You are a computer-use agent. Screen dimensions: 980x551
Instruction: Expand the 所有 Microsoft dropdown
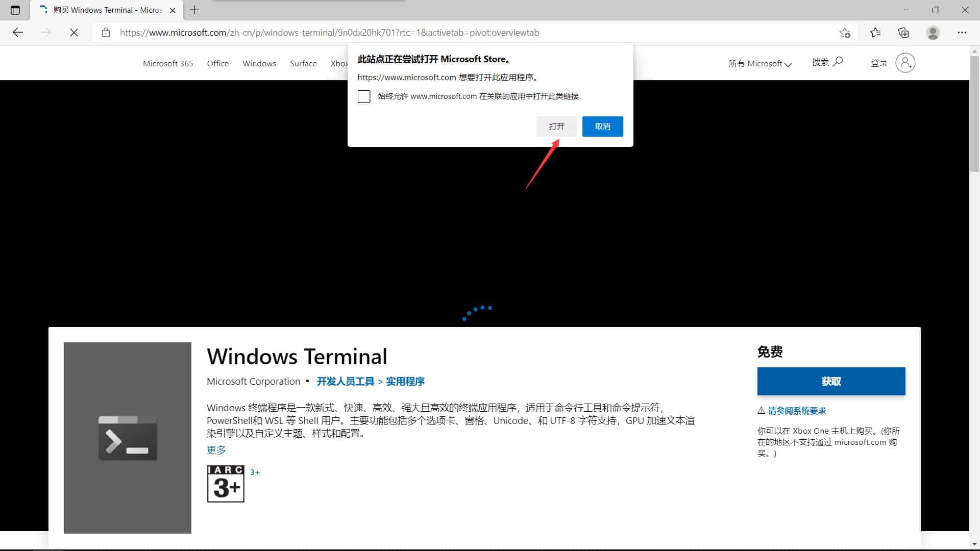coord(759,63)
